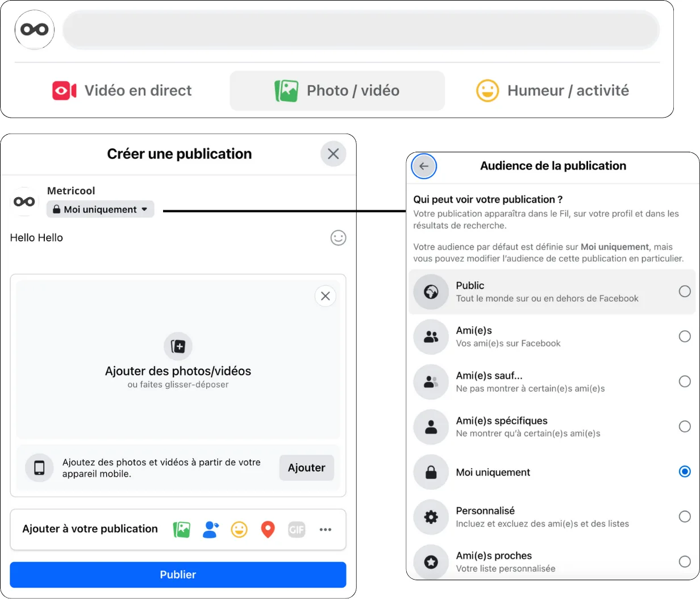This screenshot has height=599, width=700.
Task: Start a Vidéo en direct
Action: [x=122, y=91]
